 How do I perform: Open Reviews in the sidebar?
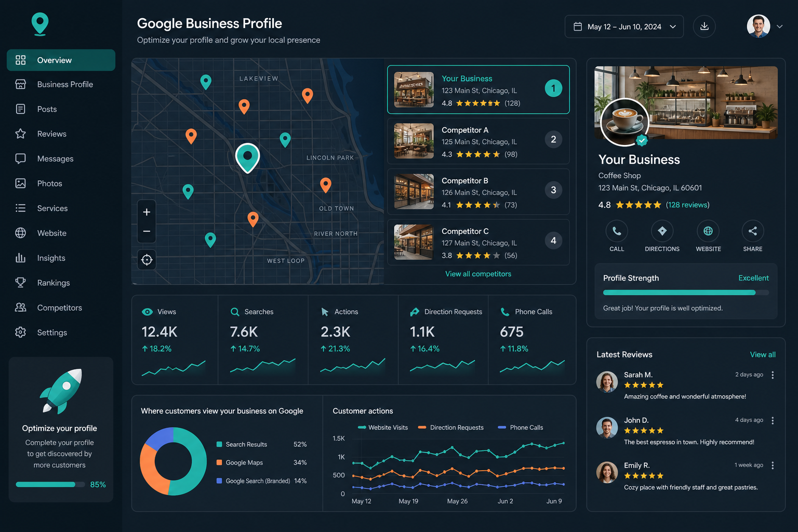[x=61, y=134]
